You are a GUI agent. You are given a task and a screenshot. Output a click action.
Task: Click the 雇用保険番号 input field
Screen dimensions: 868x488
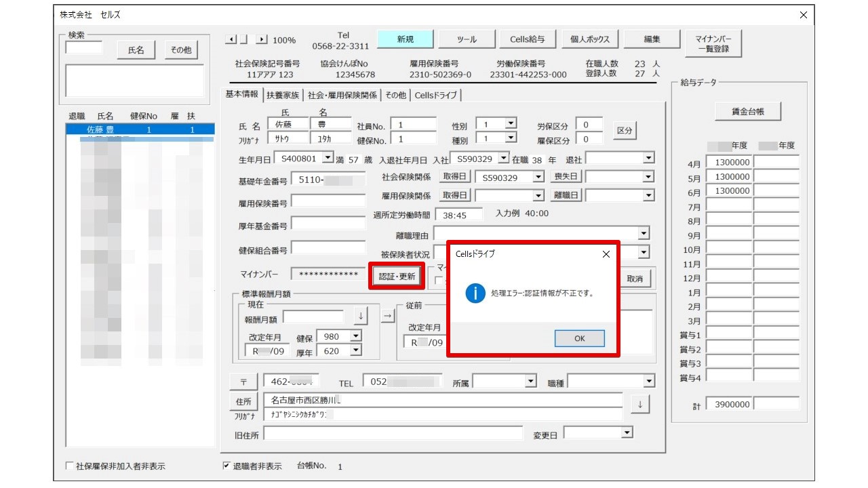328,201
